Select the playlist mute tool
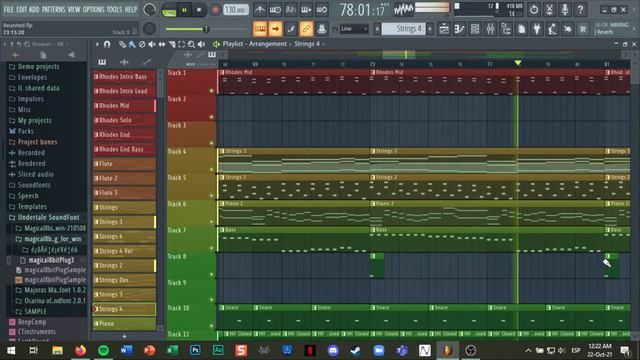The width and height of the screenshot is (640, 360). click(x=152, y=44)
